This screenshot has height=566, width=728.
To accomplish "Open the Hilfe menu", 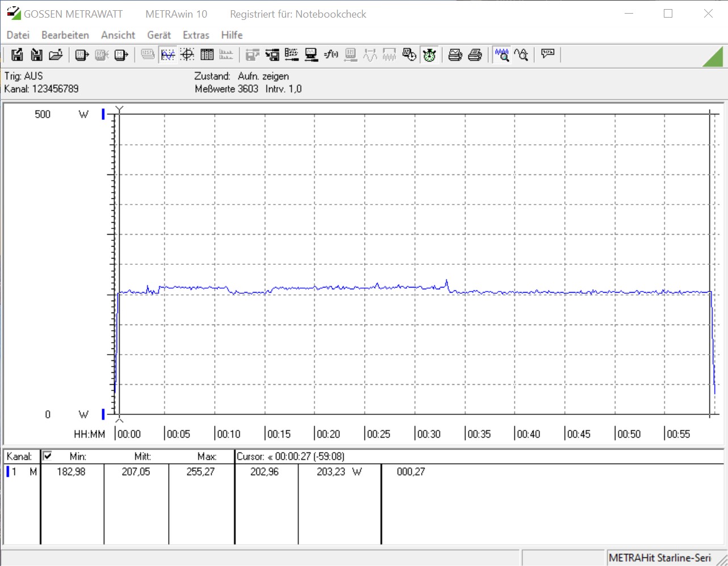I will coord(232,35).
